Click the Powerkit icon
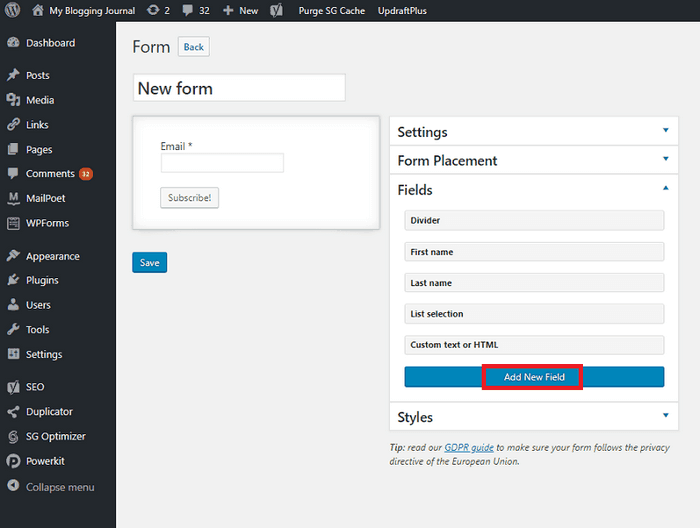Viewport: 700px width, 528px height. tap(13, 461)
